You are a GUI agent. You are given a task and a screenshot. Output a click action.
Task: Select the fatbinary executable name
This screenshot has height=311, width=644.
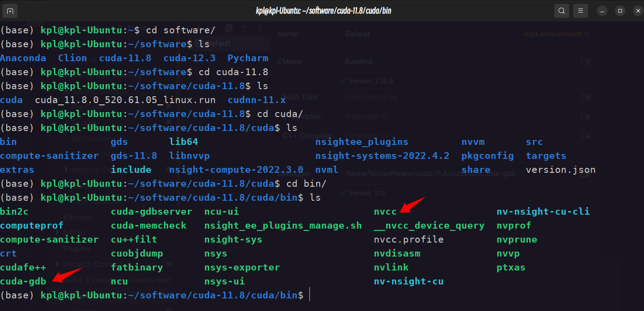point(137,267)
